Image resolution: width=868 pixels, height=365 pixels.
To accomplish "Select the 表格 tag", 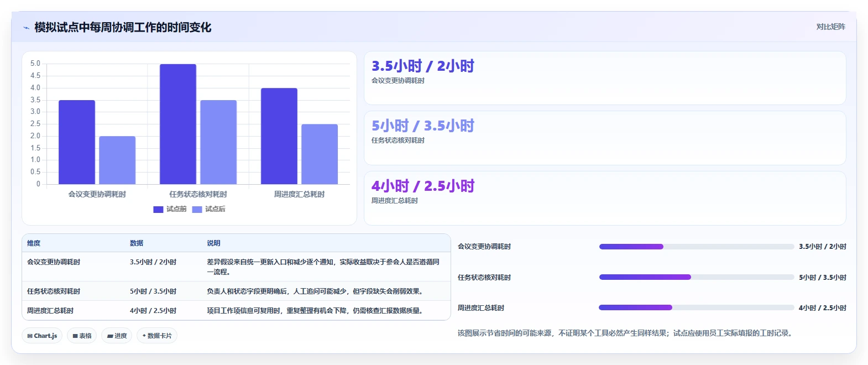I will (82, 336).
